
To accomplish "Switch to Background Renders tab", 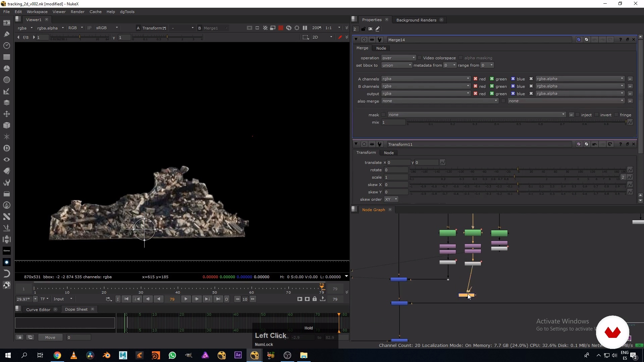I will [416, 20].
